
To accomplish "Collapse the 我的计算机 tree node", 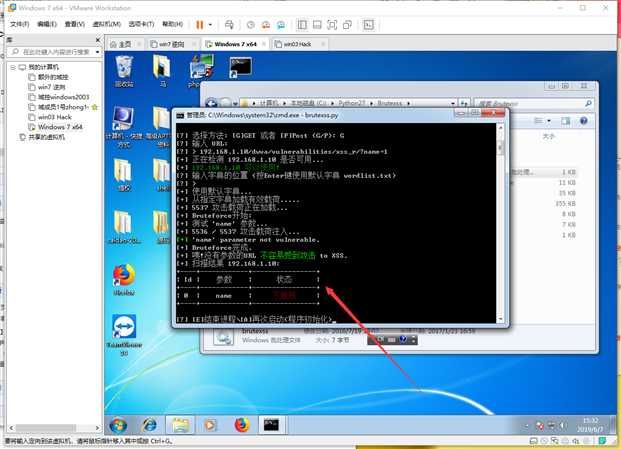I will click(x=13, y=67).
